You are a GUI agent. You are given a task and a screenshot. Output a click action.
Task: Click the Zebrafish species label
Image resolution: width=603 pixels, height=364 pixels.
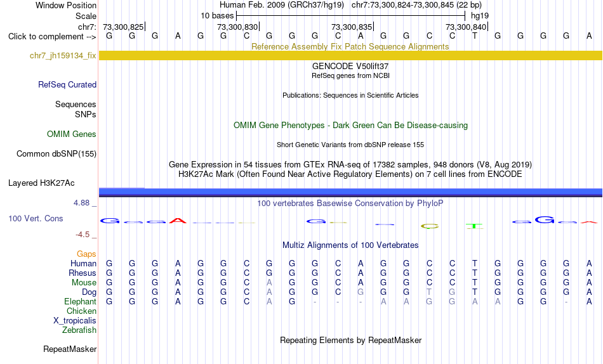[79, 330]
